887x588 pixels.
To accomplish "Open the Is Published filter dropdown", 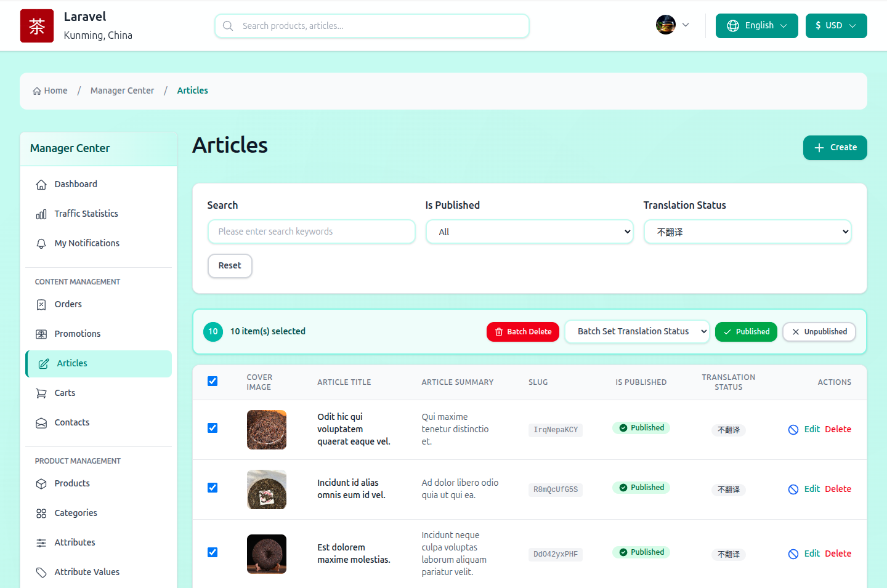I will [529, 232].
